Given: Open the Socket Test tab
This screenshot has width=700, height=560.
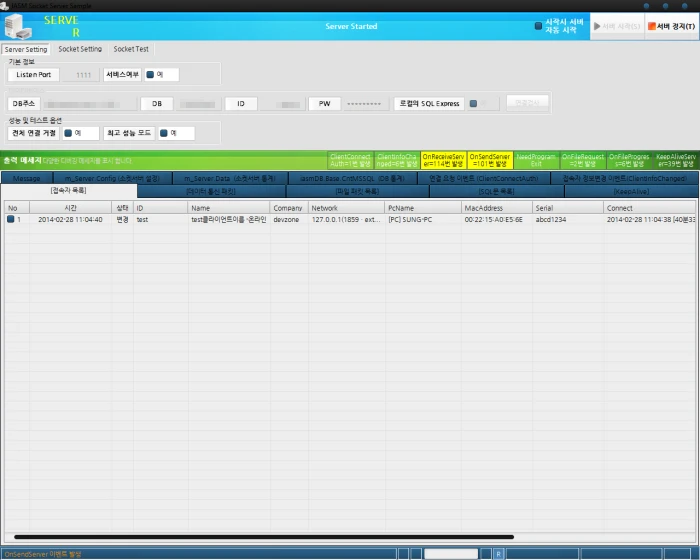Looking at the screenshot, I should pyautogui.click(x=131, y=49).
